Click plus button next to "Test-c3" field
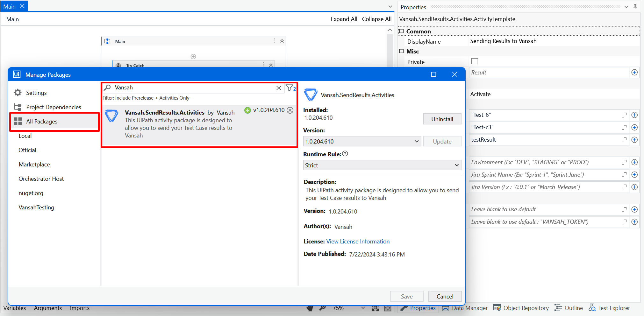The height and width of the screenshot is (316, 644). (x=634, y=127)
